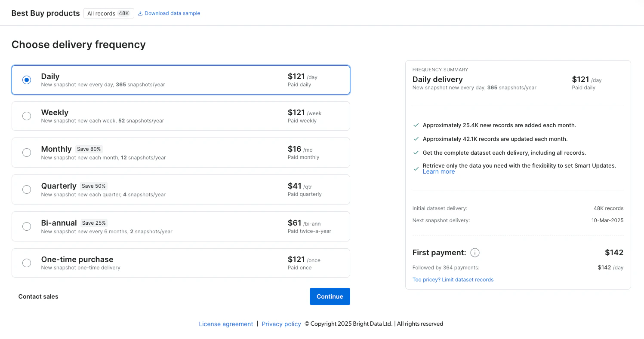
Task: Click the Save 50% badge on Quarterly
Action: (x=94, y=186)
